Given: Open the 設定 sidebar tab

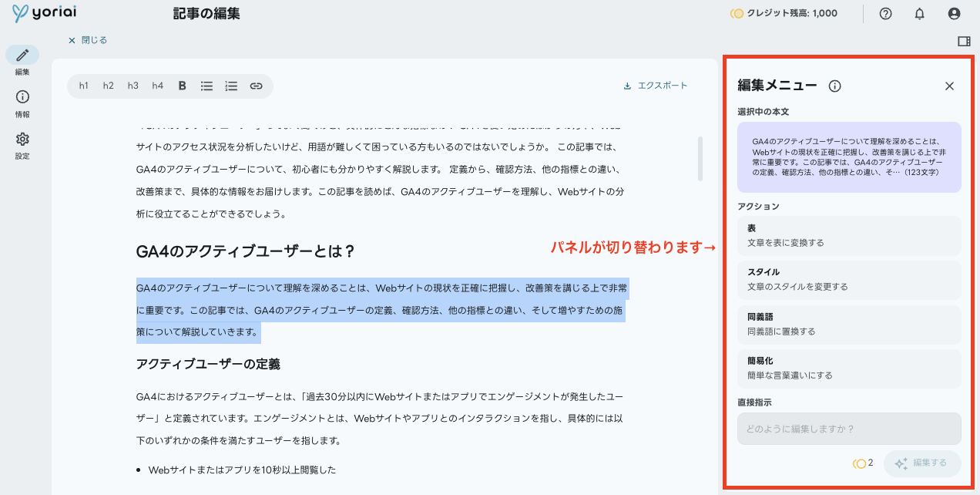Looking at the screenshot, I should [22, 145].
